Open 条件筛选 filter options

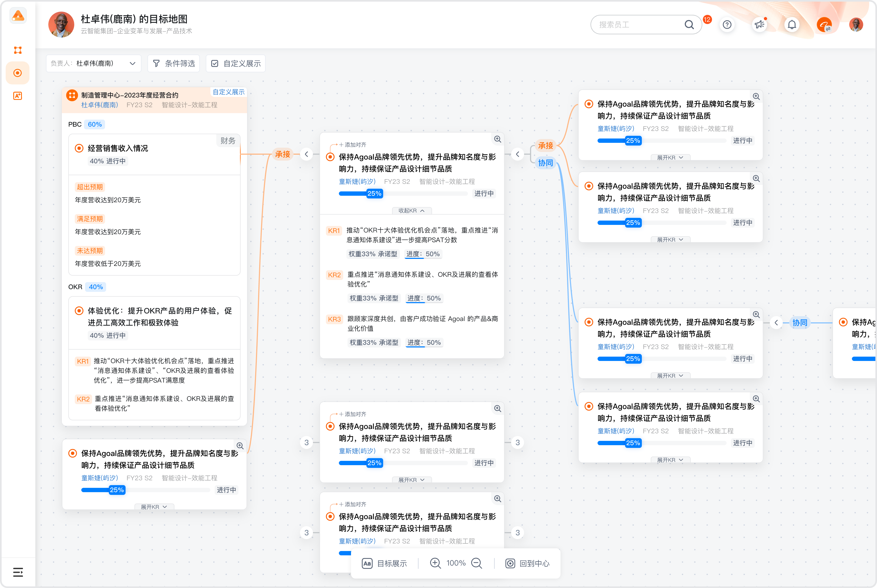174,63
